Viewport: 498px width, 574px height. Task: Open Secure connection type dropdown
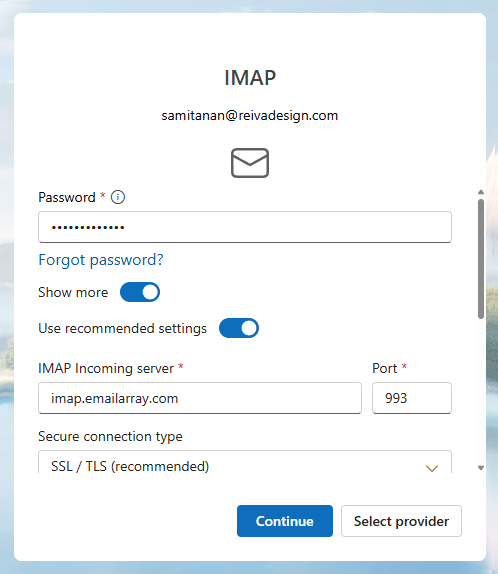pos(245,463)
